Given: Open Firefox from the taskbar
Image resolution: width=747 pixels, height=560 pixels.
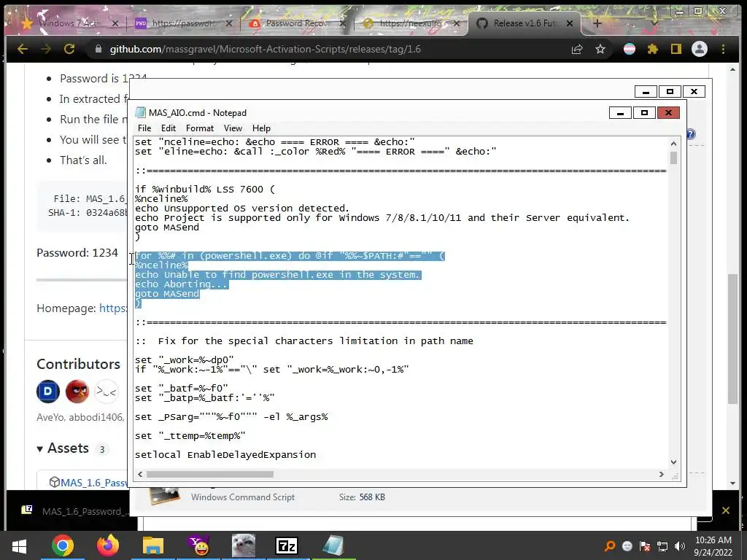Looking at the screenshot, I should 108,545.
